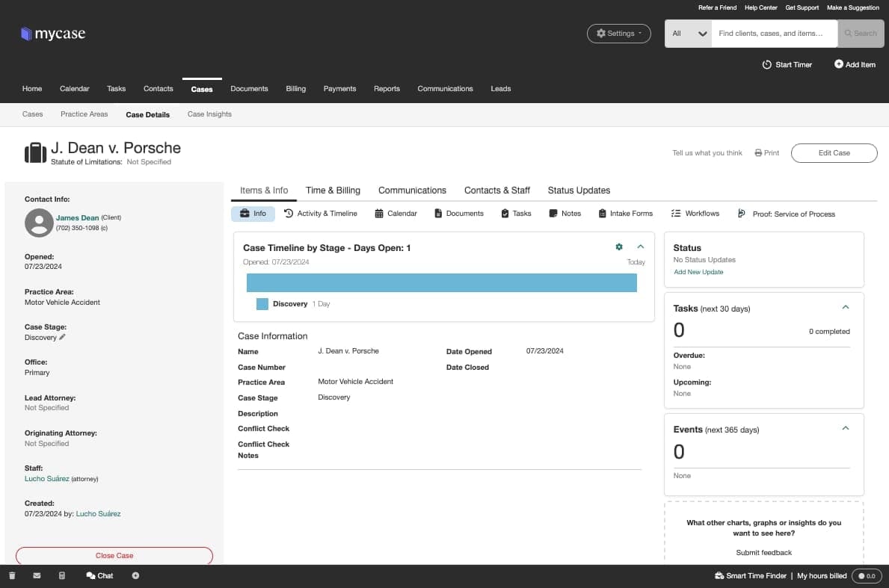Screen dimensions: 889x588
Task: Collapse the Case Timeline by Stage panel
Action: [639, 247]
